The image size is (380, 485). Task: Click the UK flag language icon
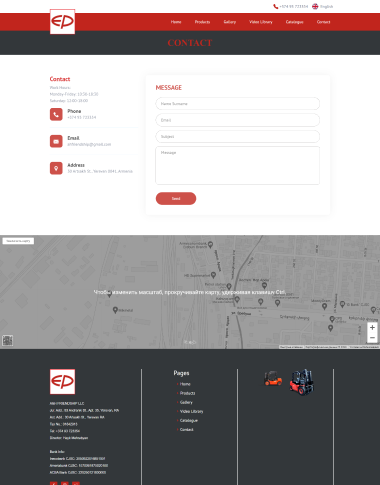click(x=315, y=6)
